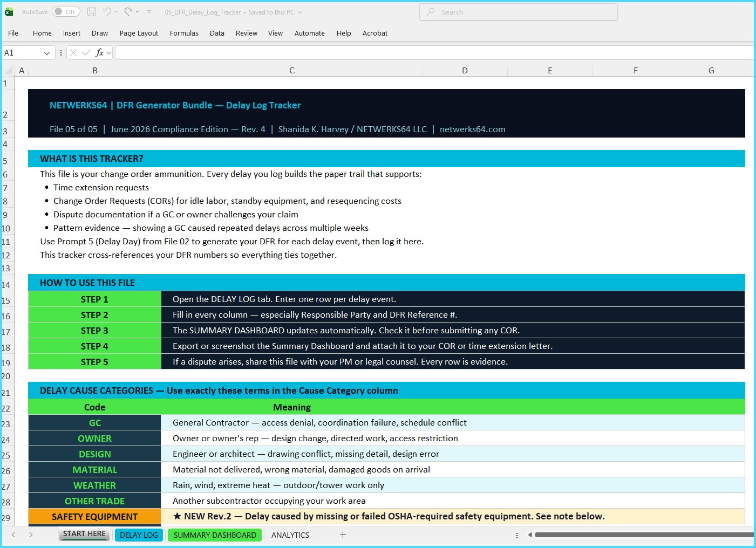Click the 'GC' code cell
756x548 pixels.
pos(94,423)
